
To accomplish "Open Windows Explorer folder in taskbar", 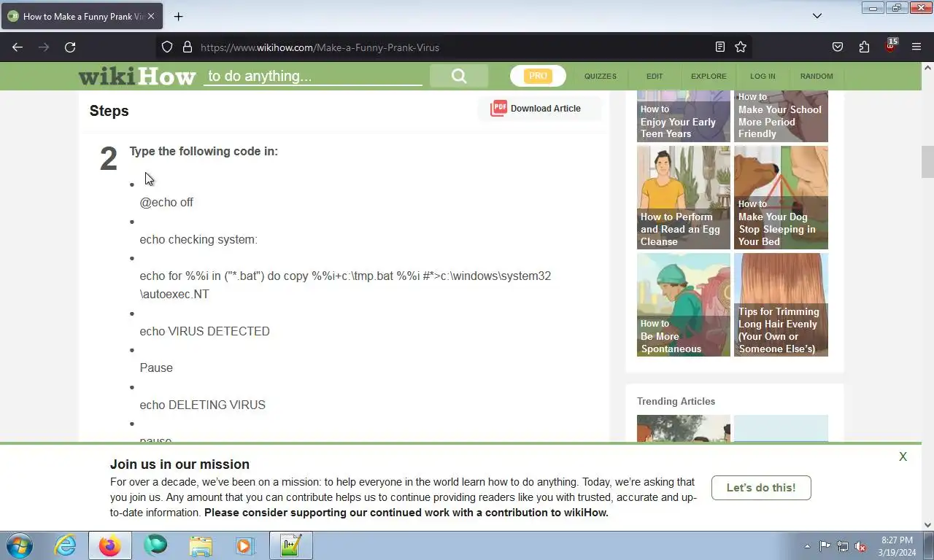I will (201, 545).
